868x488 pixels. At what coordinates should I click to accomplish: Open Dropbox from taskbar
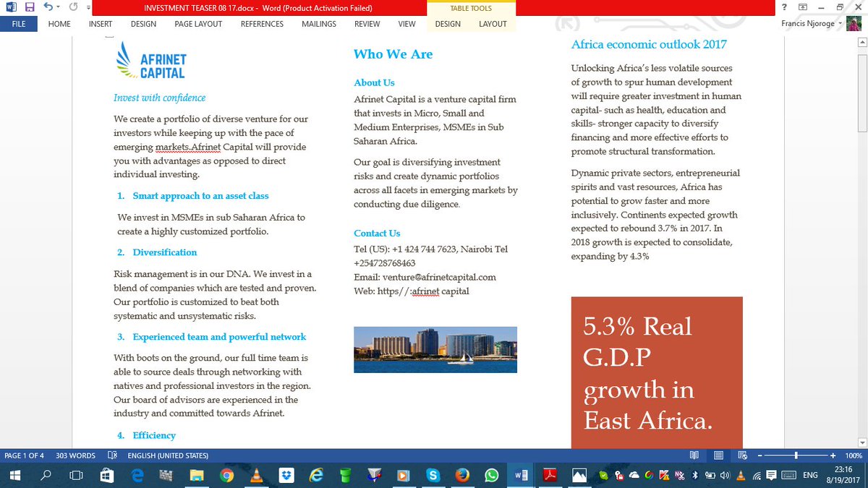pos(286,475)
